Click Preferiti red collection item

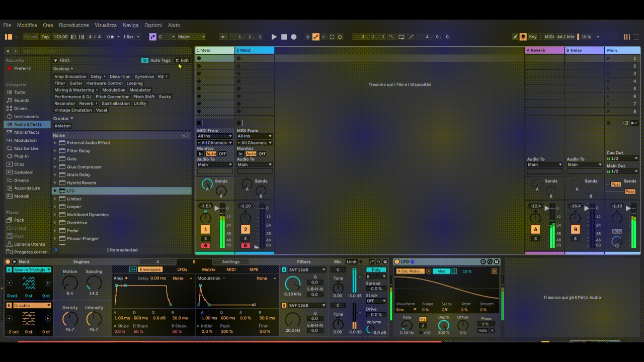23,68
